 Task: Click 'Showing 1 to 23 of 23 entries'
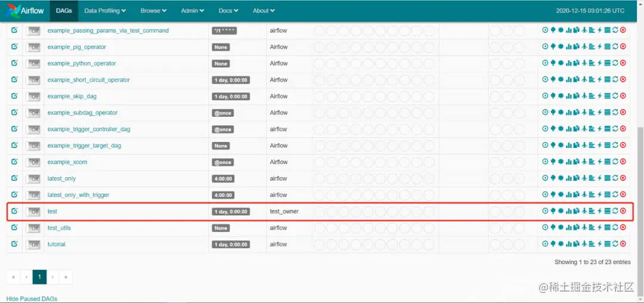(593, 261)
